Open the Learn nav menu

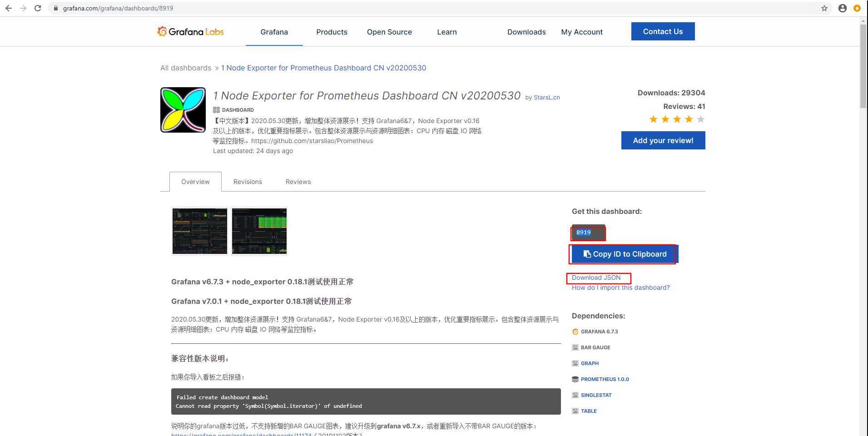pyautogui.click(x=447, y=32)
